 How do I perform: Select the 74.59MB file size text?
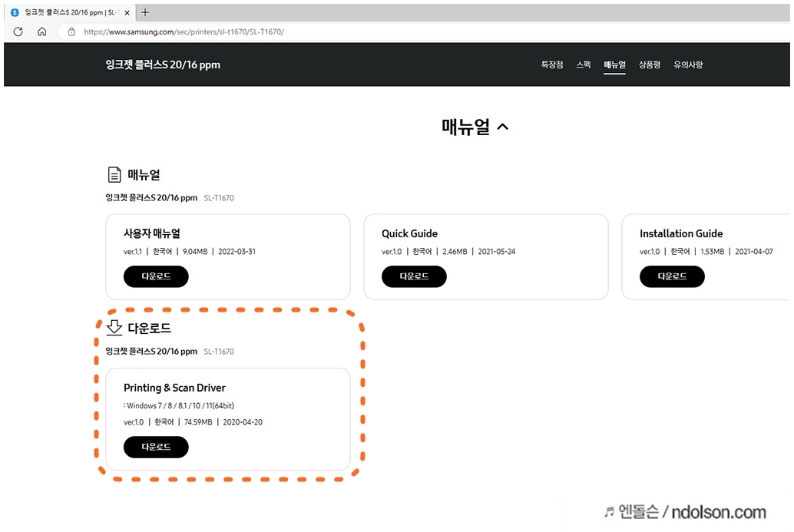coord(198,422)
